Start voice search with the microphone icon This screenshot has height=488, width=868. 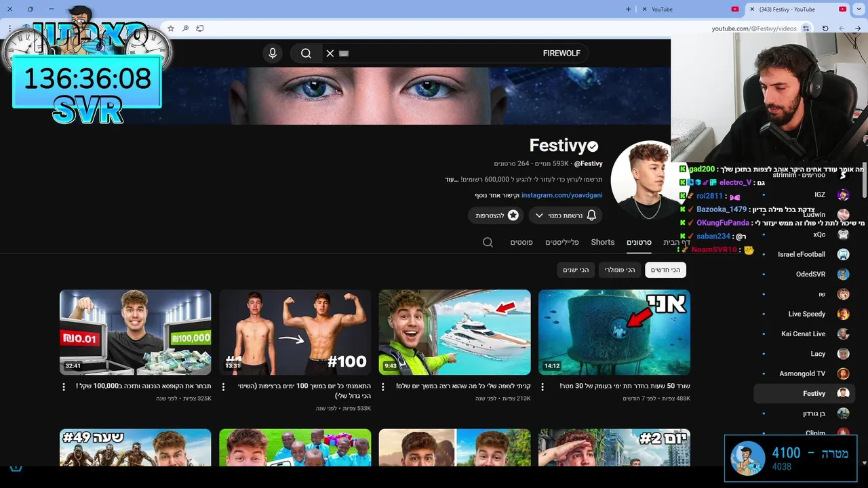(x=273, y=54)
